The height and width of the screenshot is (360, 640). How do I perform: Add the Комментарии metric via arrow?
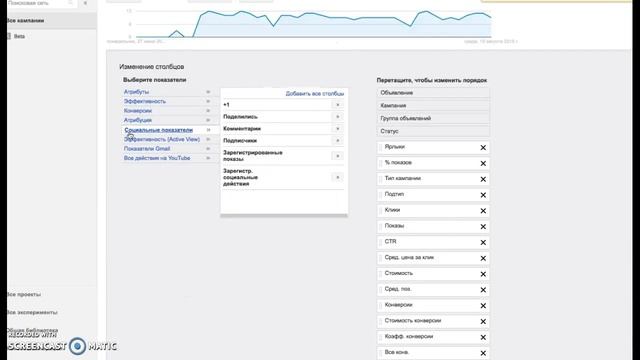pos(338,129)
